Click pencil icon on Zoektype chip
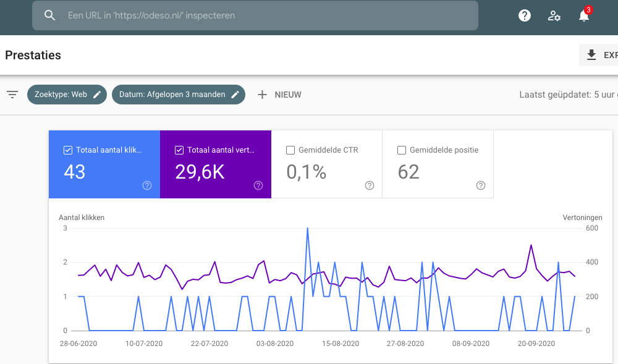 (97, 95)
